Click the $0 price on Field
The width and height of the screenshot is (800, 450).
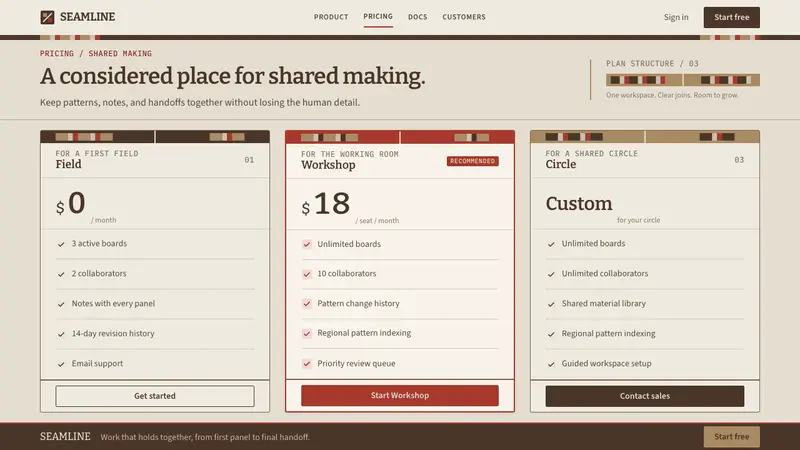[x=70, y=203]
